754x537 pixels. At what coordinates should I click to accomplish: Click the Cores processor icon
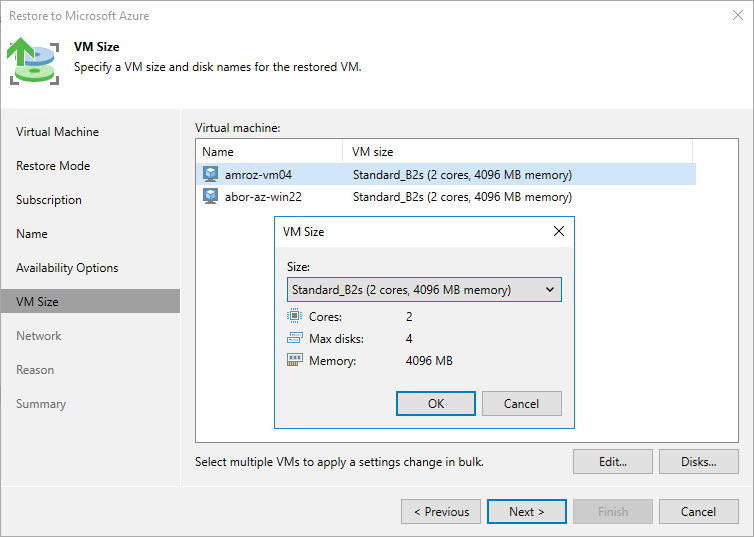click(294, 316)
